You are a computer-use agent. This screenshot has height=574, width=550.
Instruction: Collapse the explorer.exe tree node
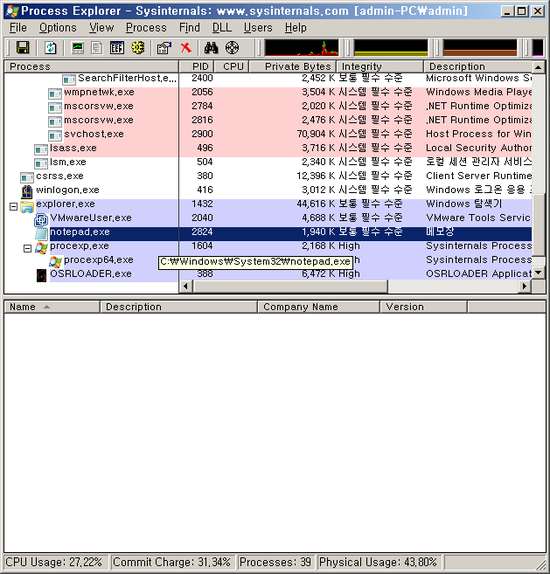tap(14, 207)
